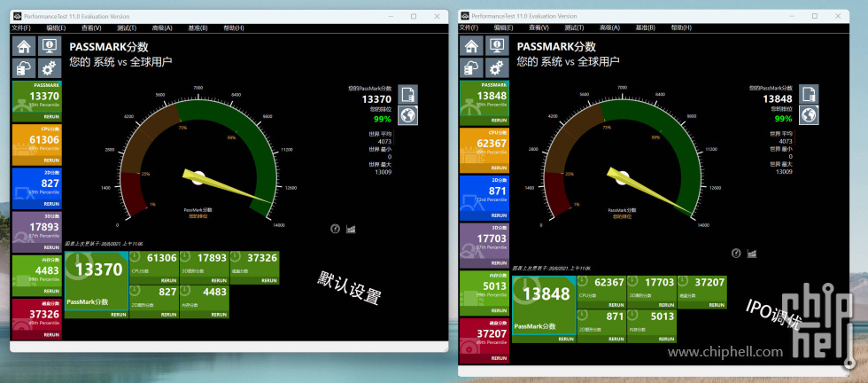Open 文件(F) menu in left window
The height and width of the screenshot is (383, 868).
pyautogui.click(x=21, y=27)
